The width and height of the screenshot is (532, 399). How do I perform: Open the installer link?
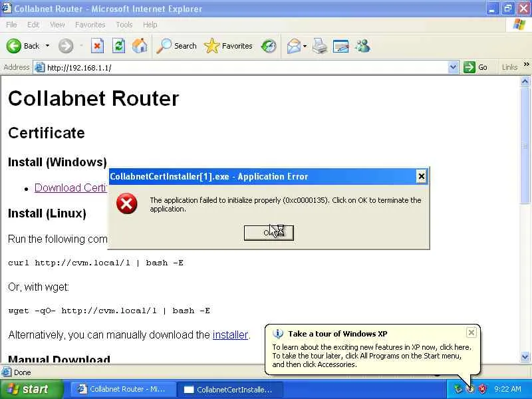230,335
